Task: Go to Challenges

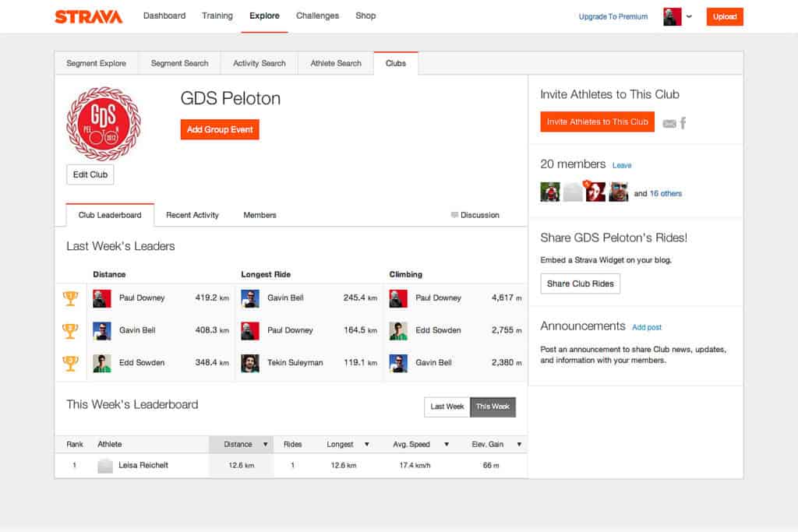Action: pyautogui.click(x=318, y=16)
